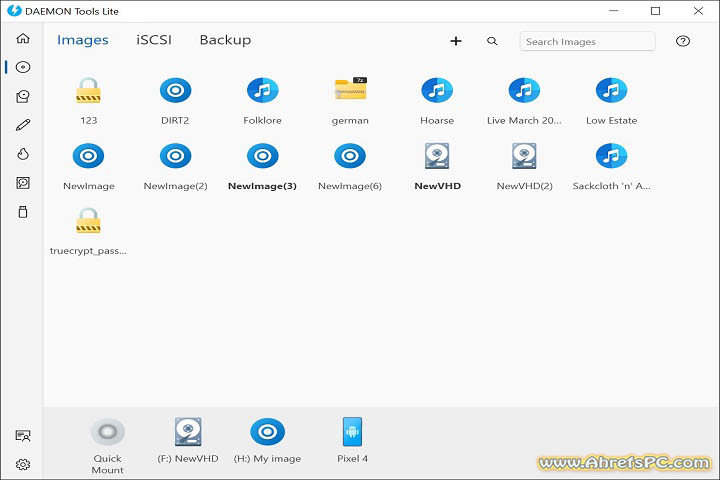Select the truecrypt_pass... locked image
This screenshot has height=480, width=720.
tap(88, 221)
